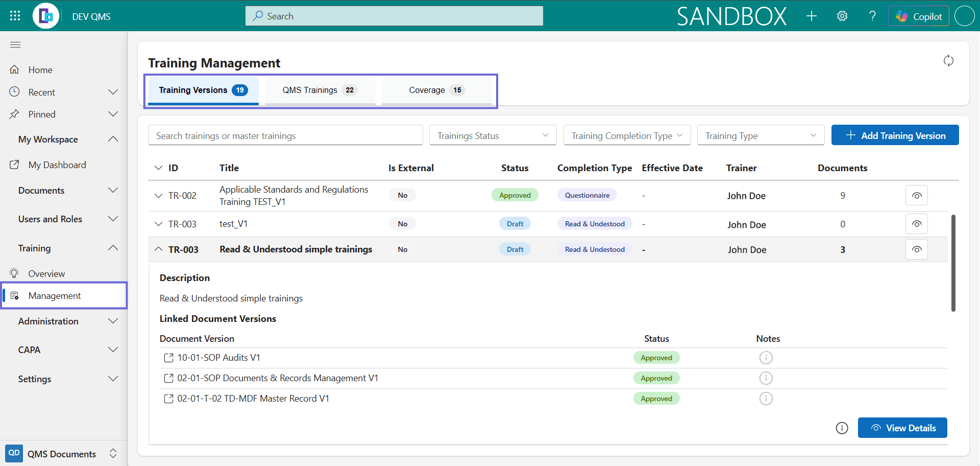980x466 pixels.
Task: Switch to the QMS Trainings tab
Action: click(320, 90)
